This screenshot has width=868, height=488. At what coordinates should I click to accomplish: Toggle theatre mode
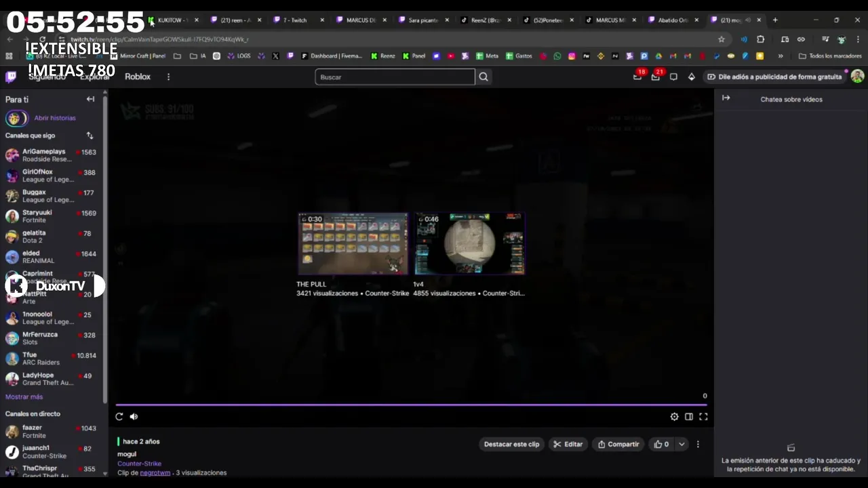coord(689,417)
